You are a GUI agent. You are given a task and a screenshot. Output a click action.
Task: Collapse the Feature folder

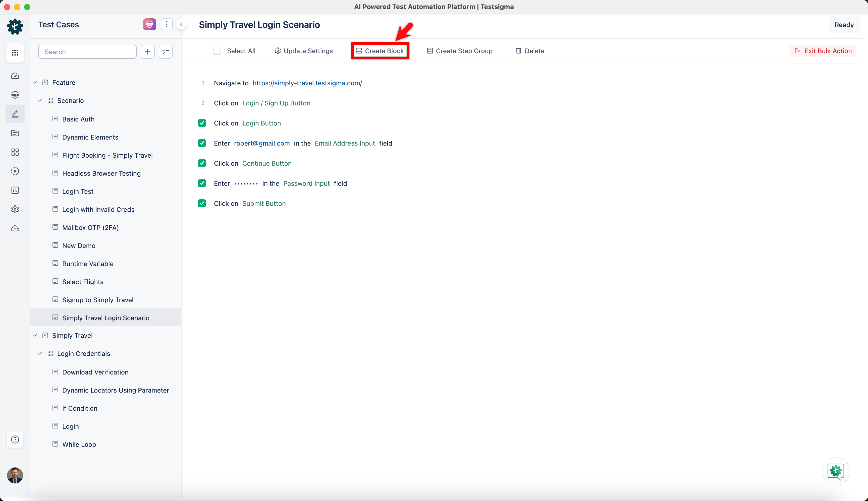pyautogui.click(x=35, y=83)
